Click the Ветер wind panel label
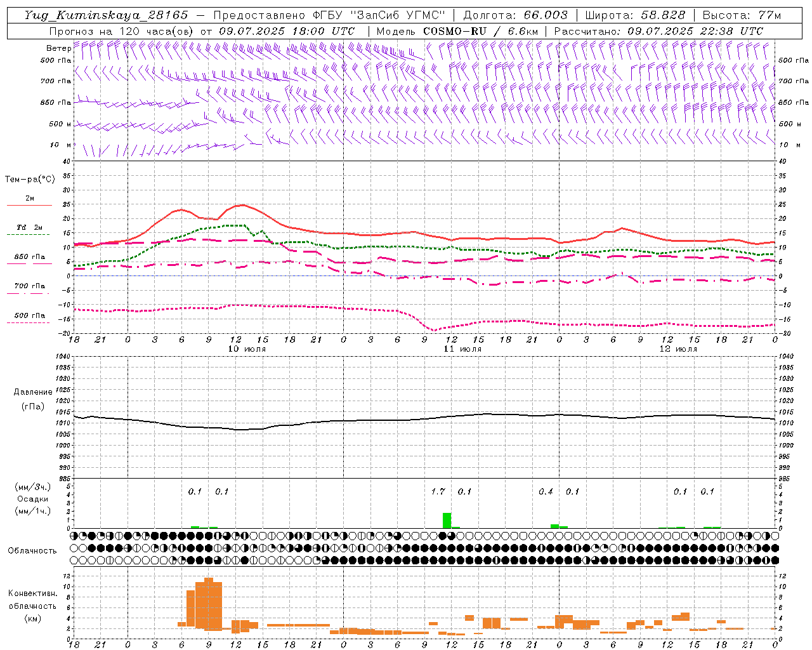812x650 pixels. tap(59, 48)
